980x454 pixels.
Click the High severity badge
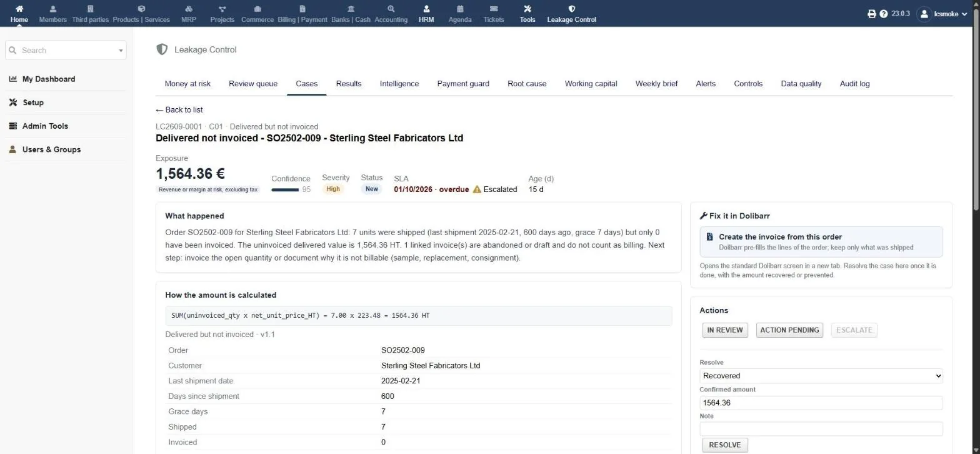tap(333, 189)
